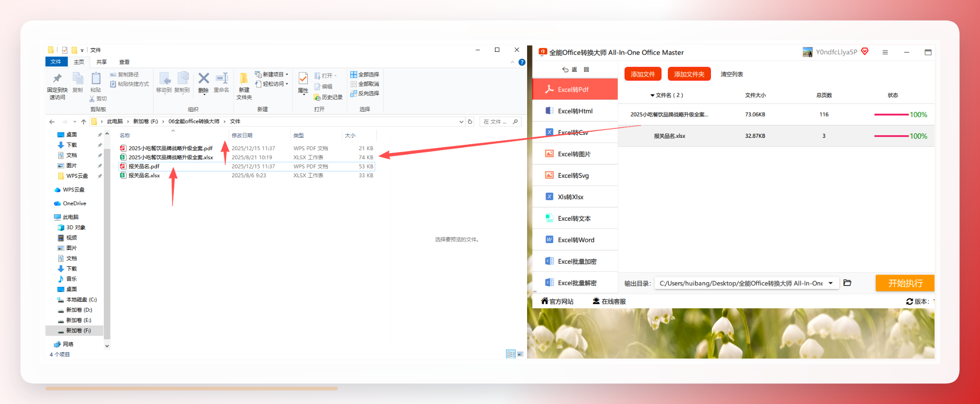Click the 粘贴 paste icon in Explorer
980x404 pixels.
pos(96,78)
